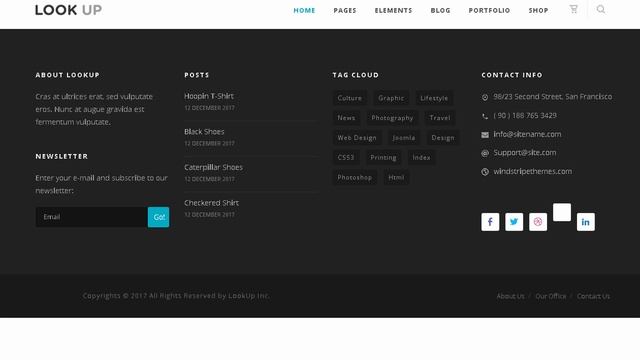This screenshot has height=360, width=640.
Task: Select the Lifestyle tag
Action: pyautogui.click(x=434, y=98)
